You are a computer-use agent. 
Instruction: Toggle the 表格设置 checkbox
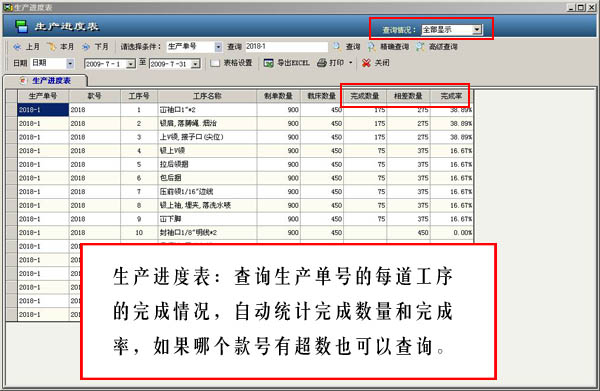[215, 63]
